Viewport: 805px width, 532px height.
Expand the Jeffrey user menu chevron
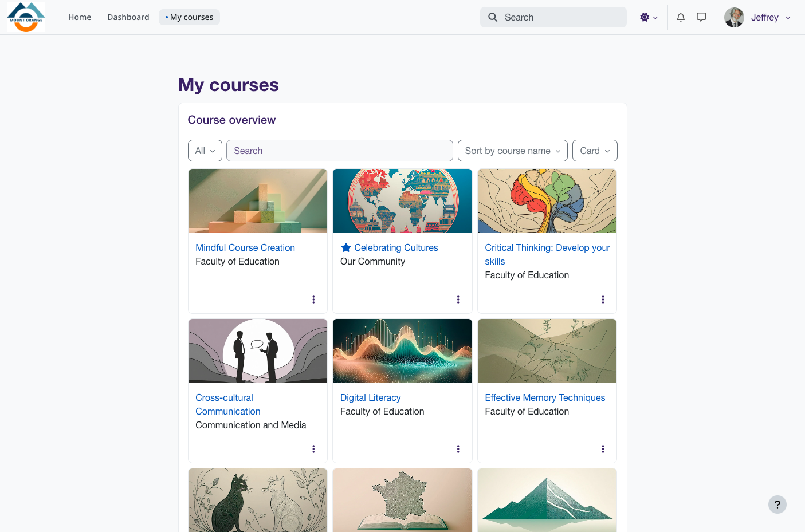tap(788, 18)
